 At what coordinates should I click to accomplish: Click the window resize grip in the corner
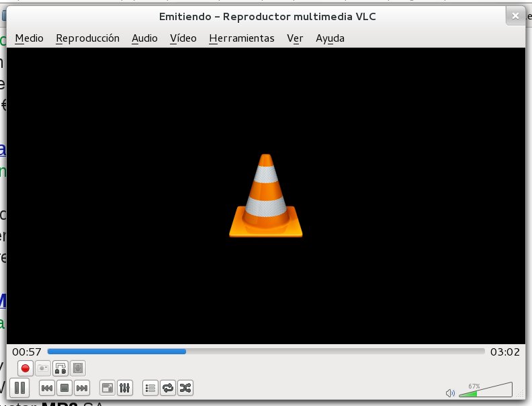[x=521, y=394]
